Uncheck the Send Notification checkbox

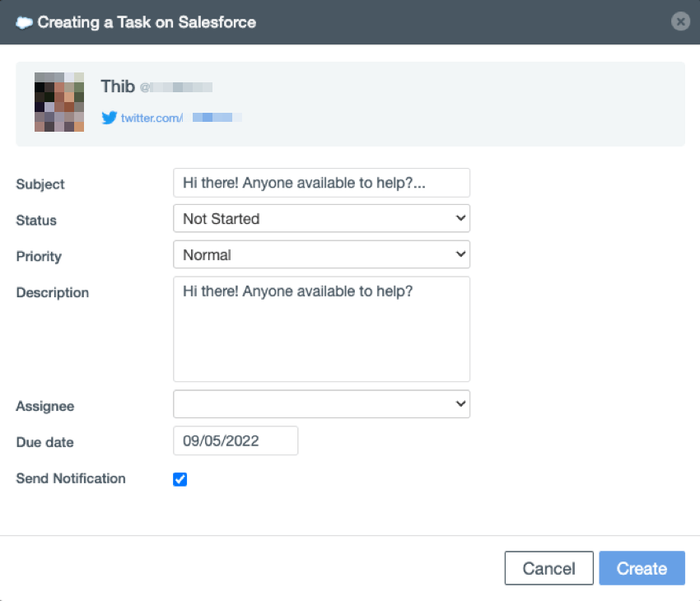[180, 479]
